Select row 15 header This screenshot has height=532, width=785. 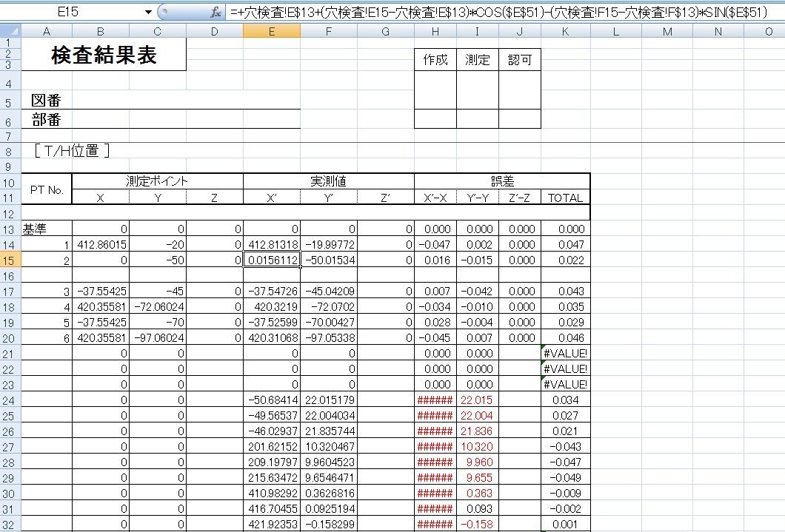point(10,260)
